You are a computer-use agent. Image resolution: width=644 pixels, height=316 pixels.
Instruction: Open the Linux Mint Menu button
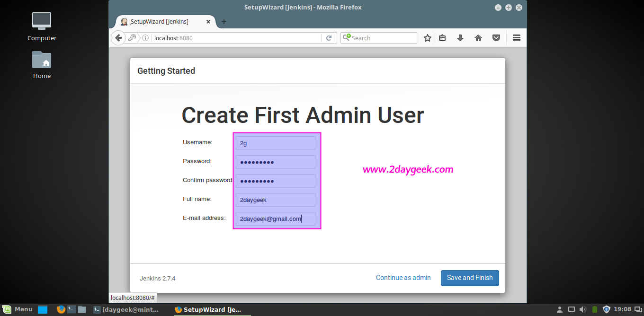(18, 309)
